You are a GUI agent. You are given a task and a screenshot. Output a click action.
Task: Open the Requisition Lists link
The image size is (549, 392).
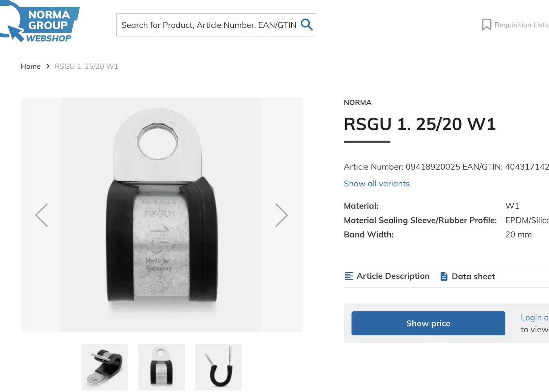click(521, 25)
